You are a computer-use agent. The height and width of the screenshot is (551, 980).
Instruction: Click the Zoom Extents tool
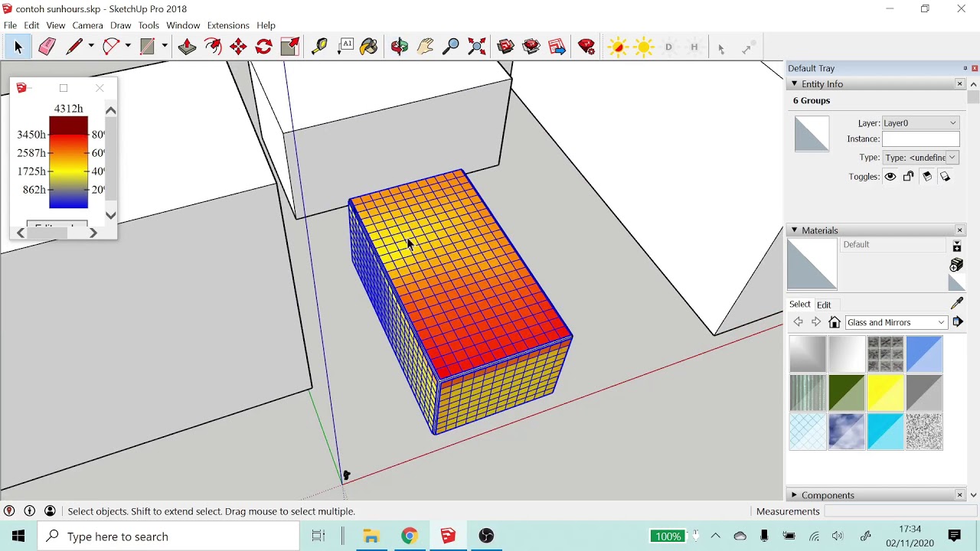[x=477, y=47]
